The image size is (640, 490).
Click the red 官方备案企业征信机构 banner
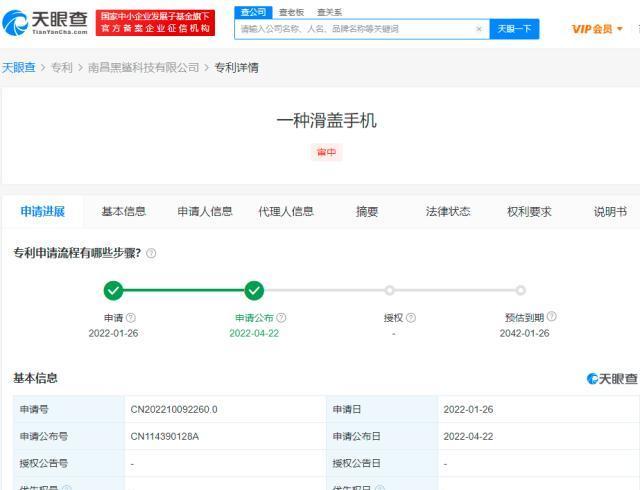[156, 22]
